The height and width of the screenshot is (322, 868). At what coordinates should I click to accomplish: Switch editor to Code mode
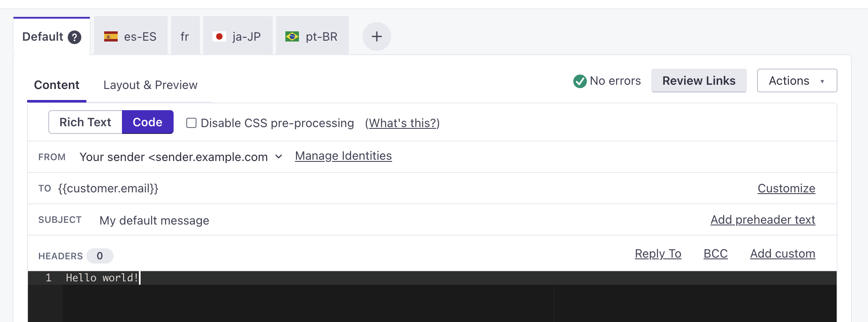pos(147,122)
